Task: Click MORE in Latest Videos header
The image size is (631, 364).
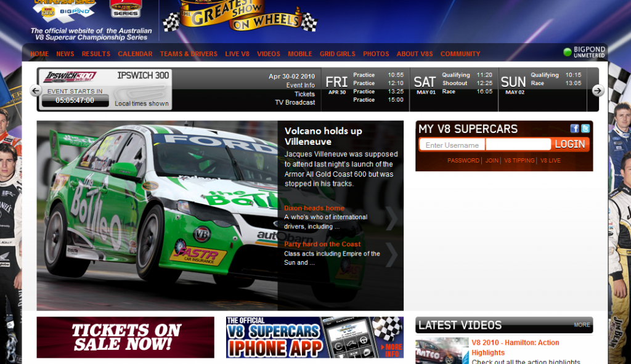Action: point(582,325)
